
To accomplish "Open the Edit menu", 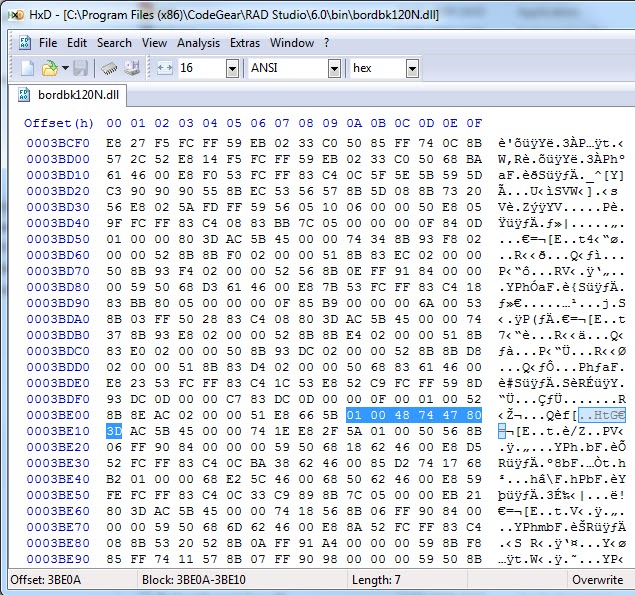I will coord(77,43).
